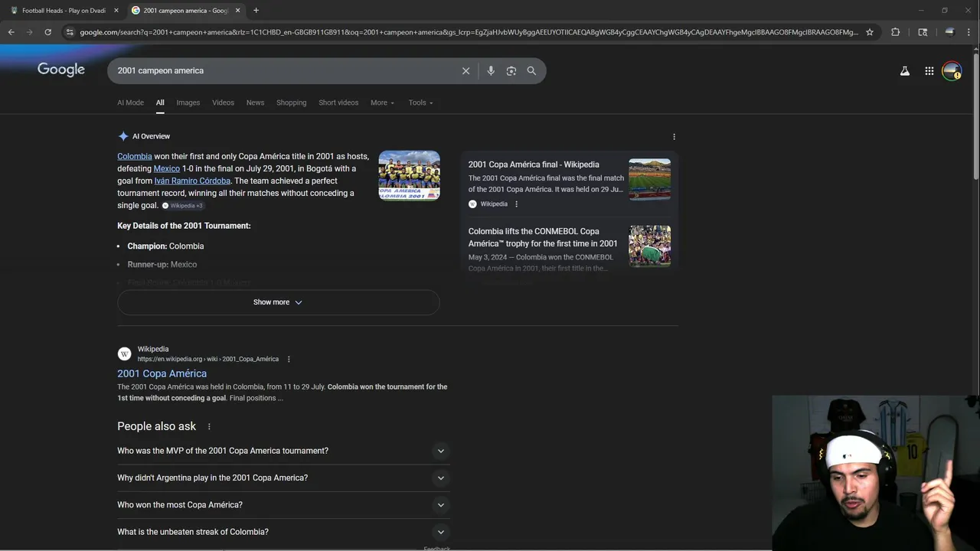Screen dimensions: 980x551
Task: Switch to Short videos results
Action: click(x=338, y=103)
